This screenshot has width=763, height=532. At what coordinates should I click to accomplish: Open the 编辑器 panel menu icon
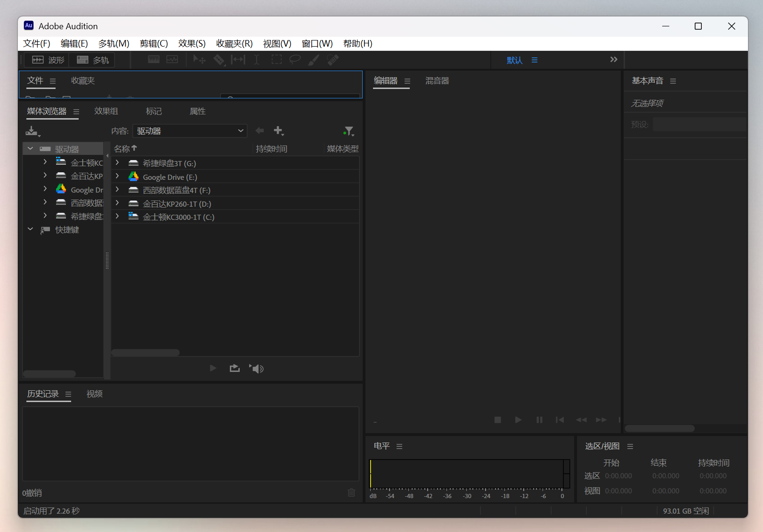tap(407, 81)
